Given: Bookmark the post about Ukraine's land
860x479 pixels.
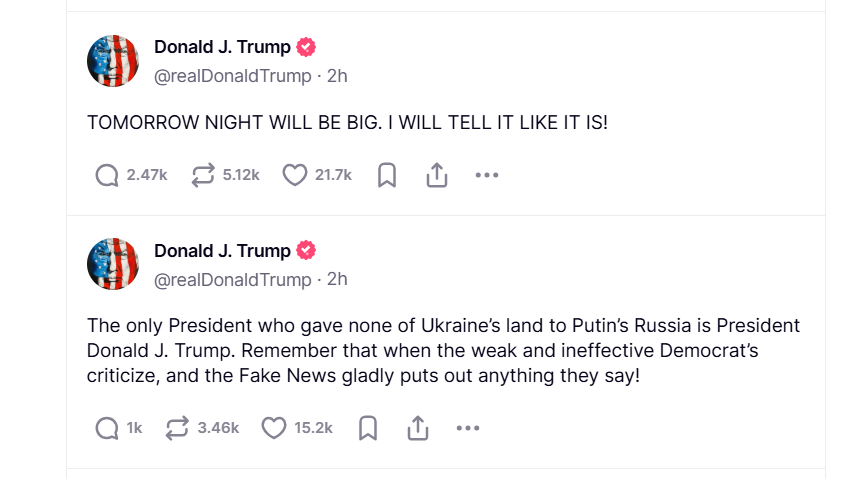Looking at the screenshot, I should [x=368, y=428].
